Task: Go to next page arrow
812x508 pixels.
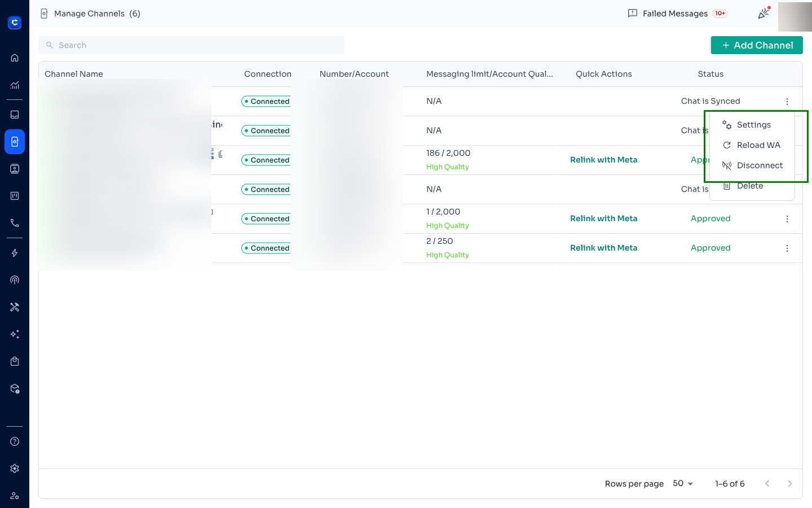Action: tap(790, 484)
